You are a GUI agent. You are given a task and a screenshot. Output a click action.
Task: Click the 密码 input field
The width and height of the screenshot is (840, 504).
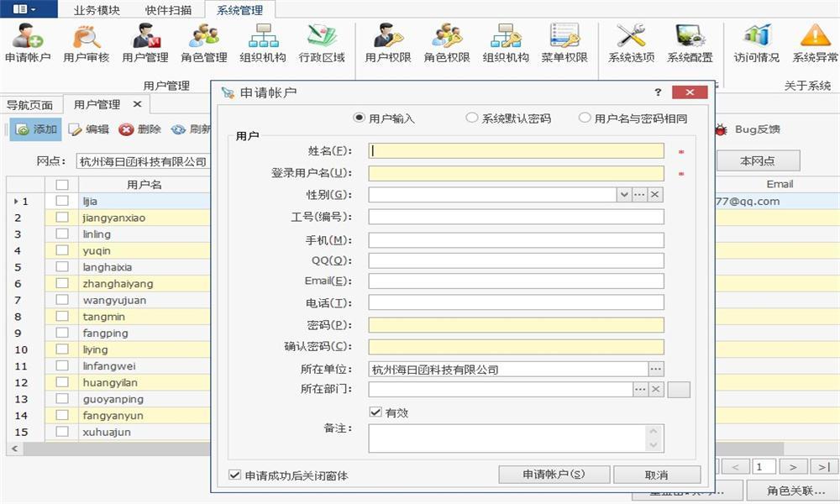tap(516, 324)
